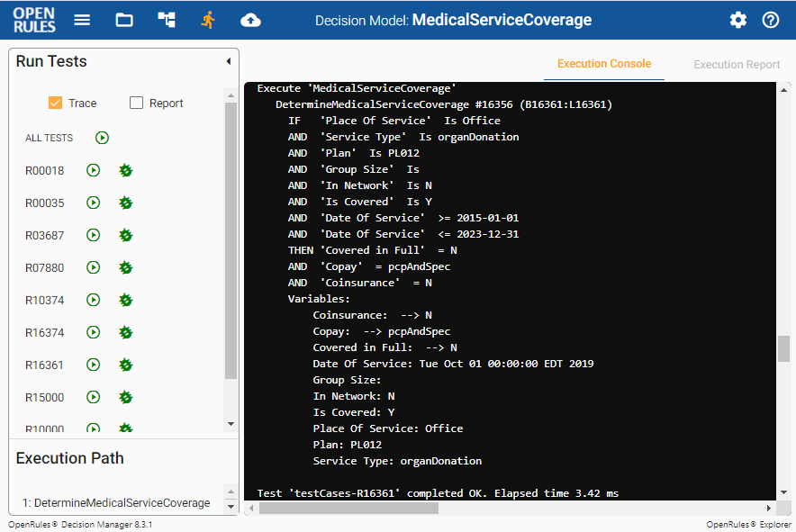
Task: Collapse the Run Tests panel arrow
Action: 228,61
